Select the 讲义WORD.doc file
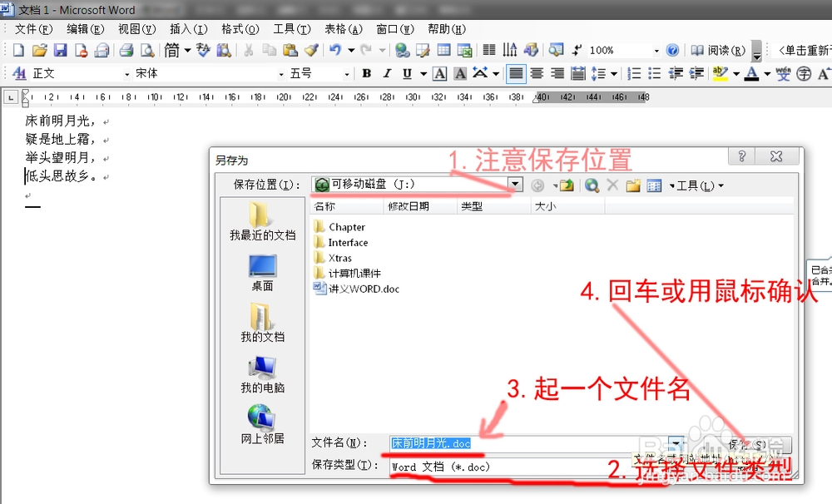Image resolution: width=832 pixels, height=504 pixels. tap(356, 289)
